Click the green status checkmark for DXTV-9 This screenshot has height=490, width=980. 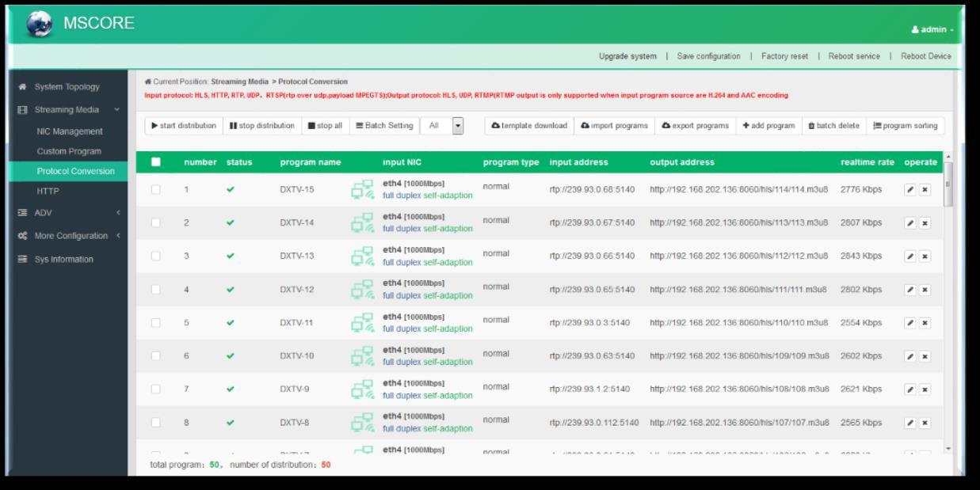[231, 389]
